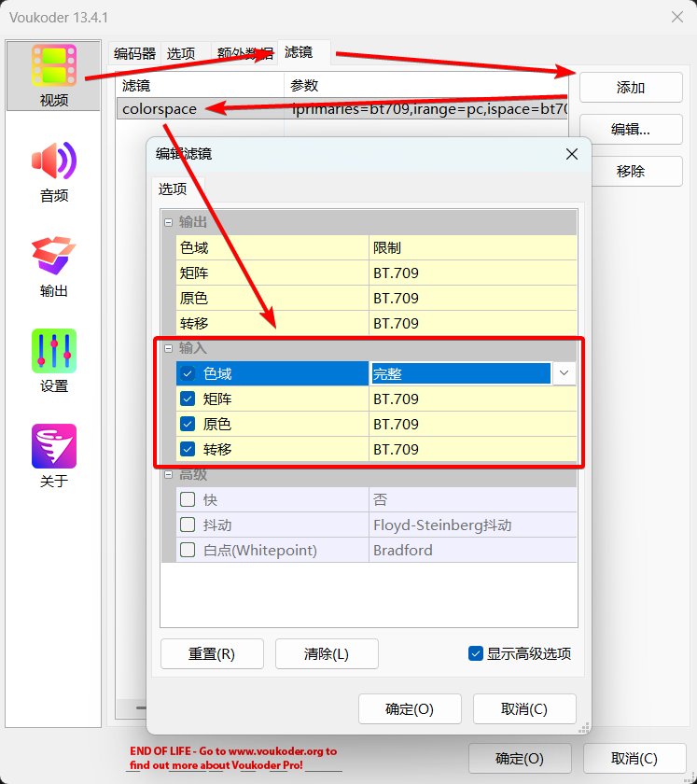
Task: Close the 编辑滤镜 dialog with X
Action: (x=572, y=154)
